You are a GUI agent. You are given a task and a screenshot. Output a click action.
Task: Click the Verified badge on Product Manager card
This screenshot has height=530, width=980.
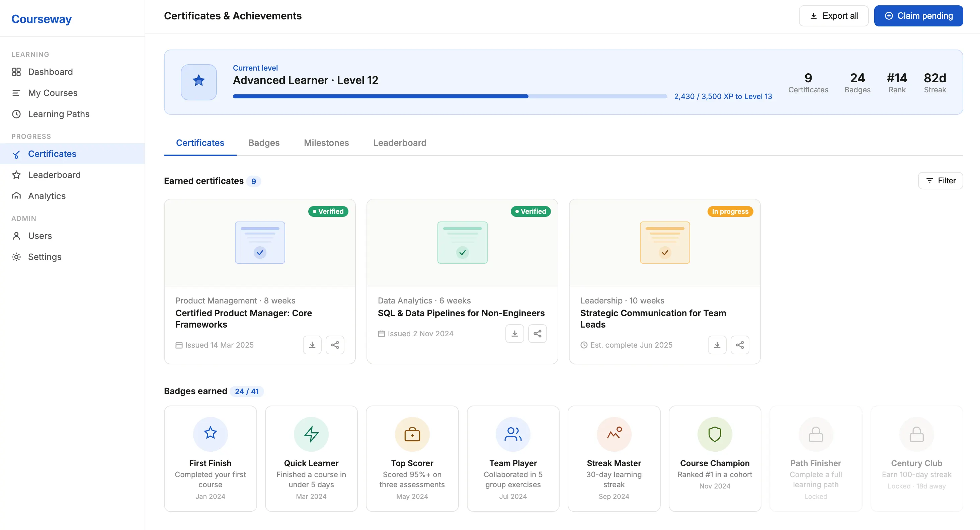pos(328,211)
